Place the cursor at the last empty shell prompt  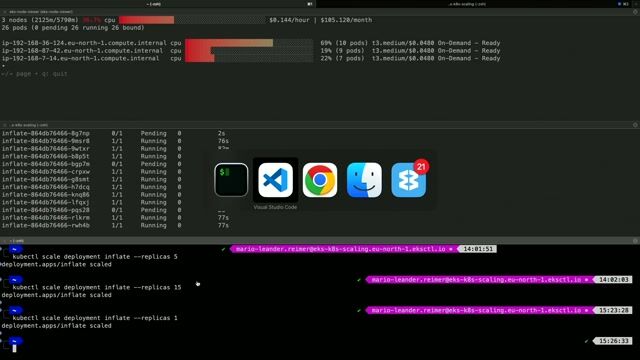click(15, 349)
